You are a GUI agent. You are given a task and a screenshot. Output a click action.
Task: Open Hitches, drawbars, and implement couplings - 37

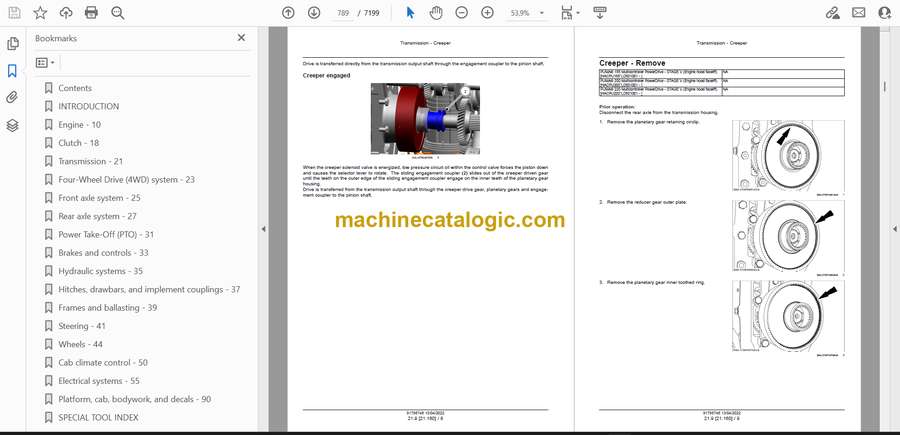coord(149,289)
